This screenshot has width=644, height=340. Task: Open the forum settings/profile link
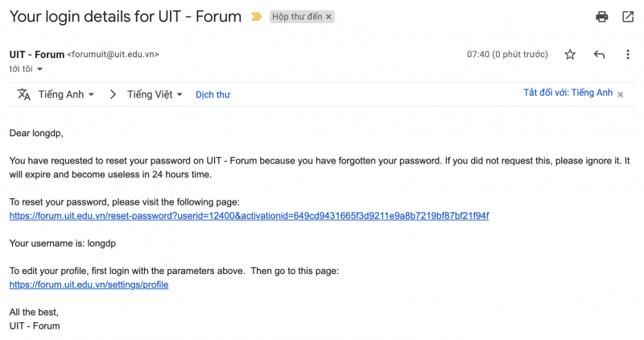pyautogui.click(x=89, y=285)
